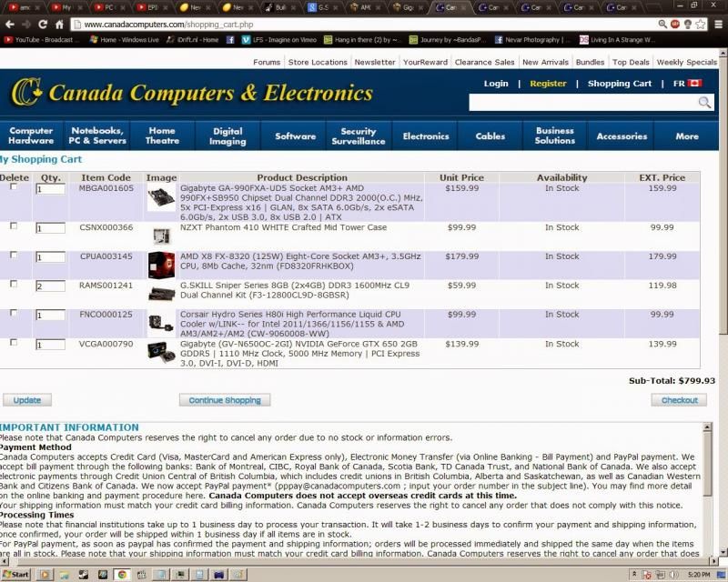Show hidden system tray icons chevron
Screen dimensions: 728x582
[634, 575]
